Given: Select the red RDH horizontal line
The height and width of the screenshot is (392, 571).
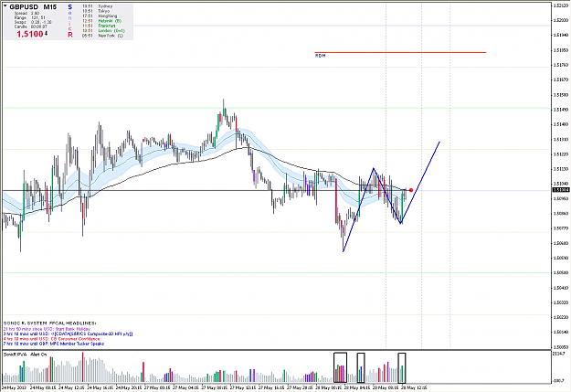Looking at the screenshot, I should 400,52.
